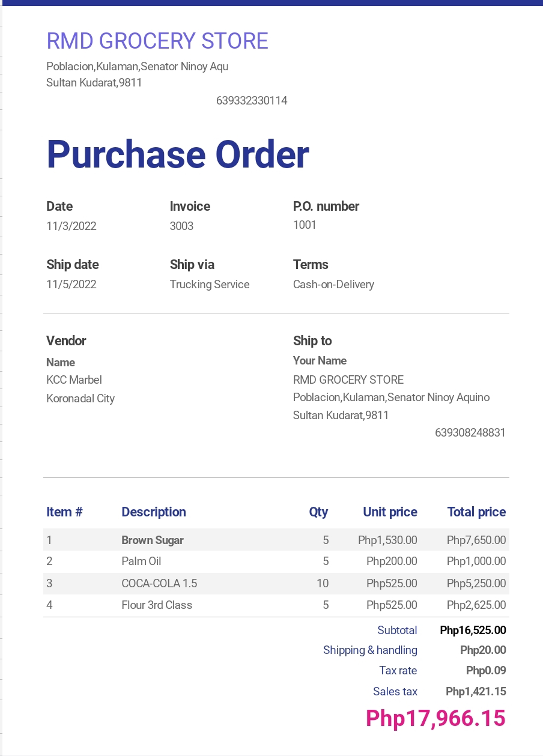543x756 pixels.
Task: Click the date value 11/3/2022
Action: pyautogui.click(x=71, y=226)
